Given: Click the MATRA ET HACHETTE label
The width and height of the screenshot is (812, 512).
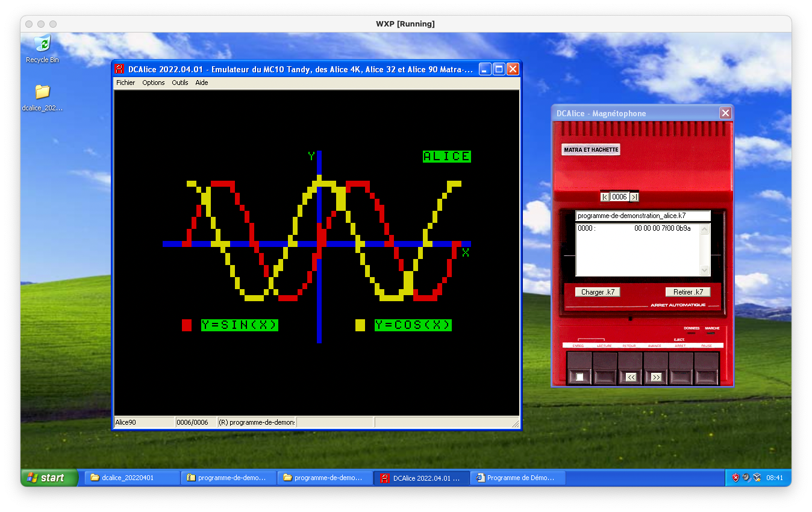Looking at the screenshot, I should coord(591,149).
